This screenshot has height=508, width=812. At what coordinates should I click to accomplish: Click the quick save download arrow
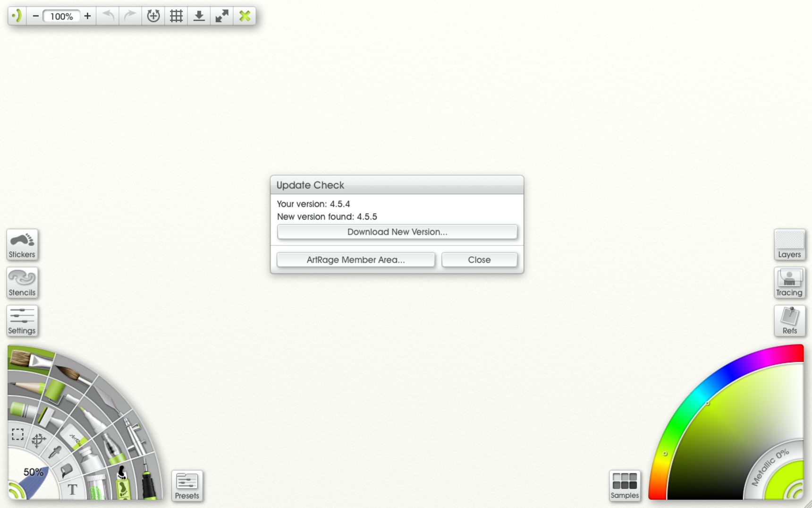199,16
